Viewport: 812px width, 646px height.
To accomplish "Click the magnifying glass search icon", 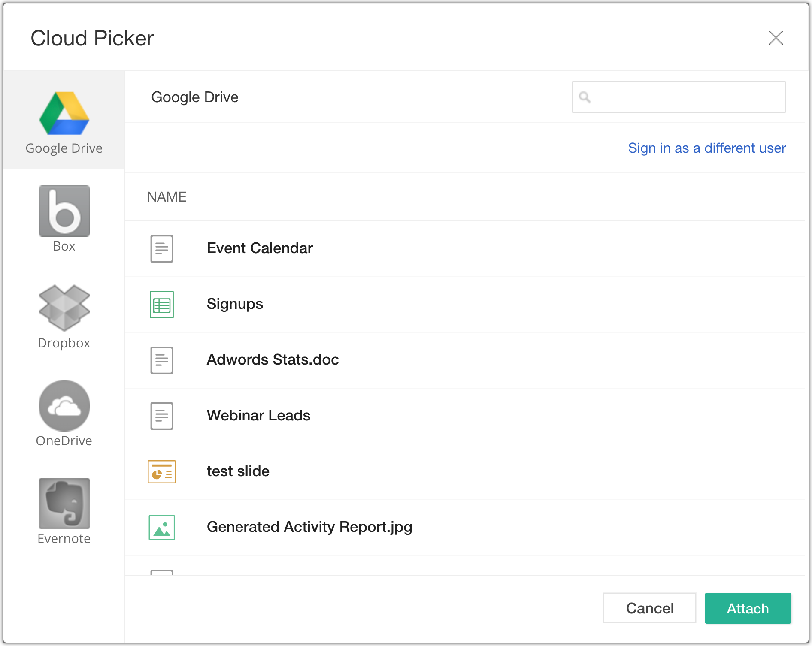I will pos(585,97).
